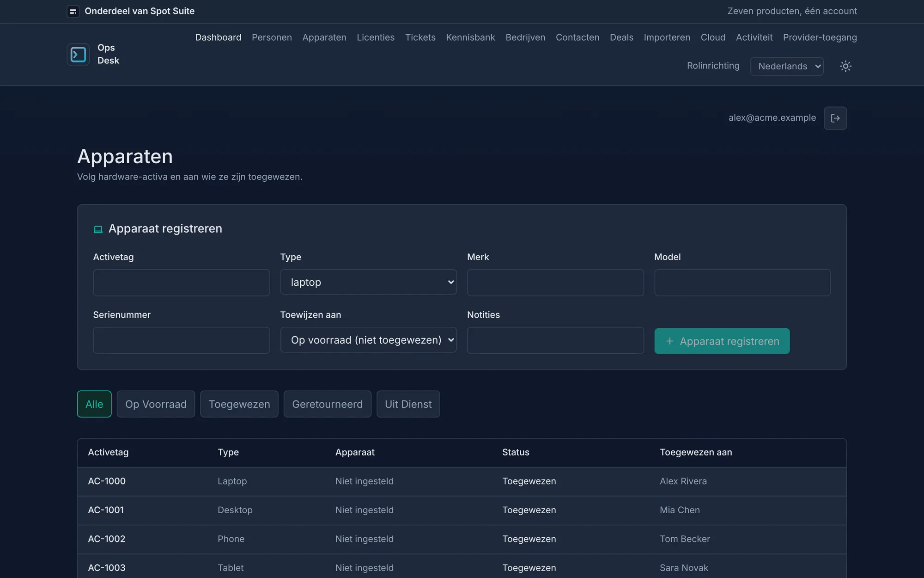Open Contacten in the navigation
Image resolution: width=924 pixels, height=578 pixels.
[577, 37]
